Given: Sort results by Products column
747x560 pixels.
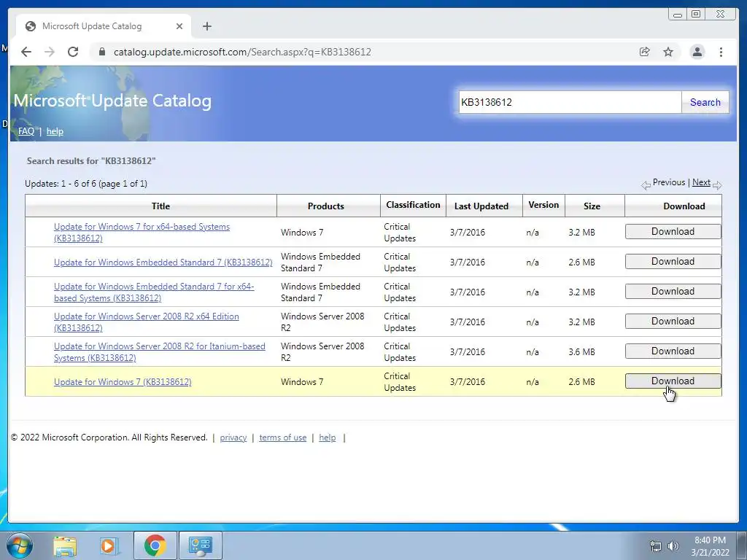Looking at the screenshot, I should (326, 206).
